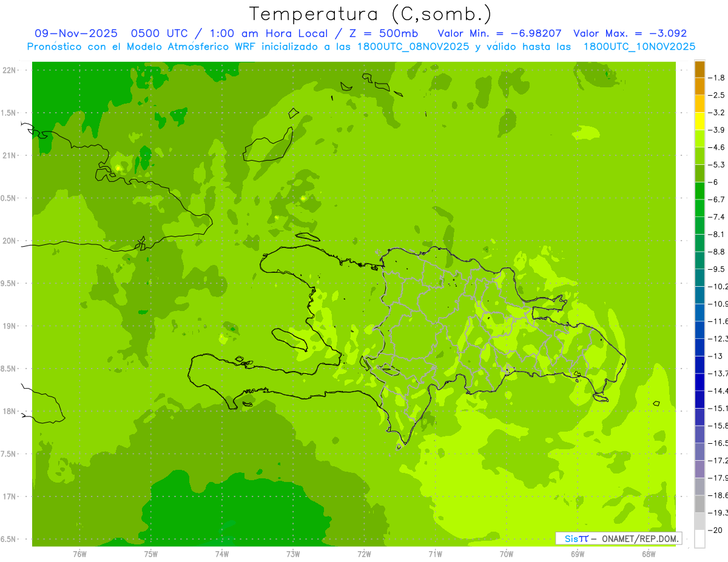Image resolution: width=728 pixels, height=562 pixels.
Task: Click 'Valor Max. = -3.092' text
Action: click(x=630, y=33)
